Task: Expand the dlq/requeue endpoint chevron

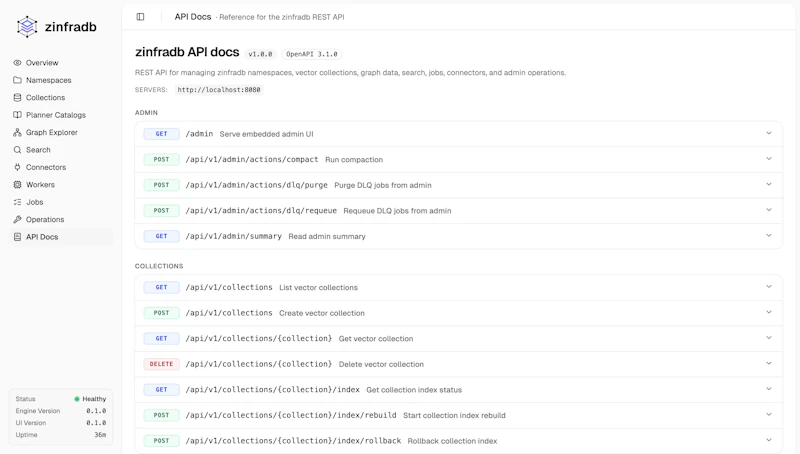Action: point(768,210)
